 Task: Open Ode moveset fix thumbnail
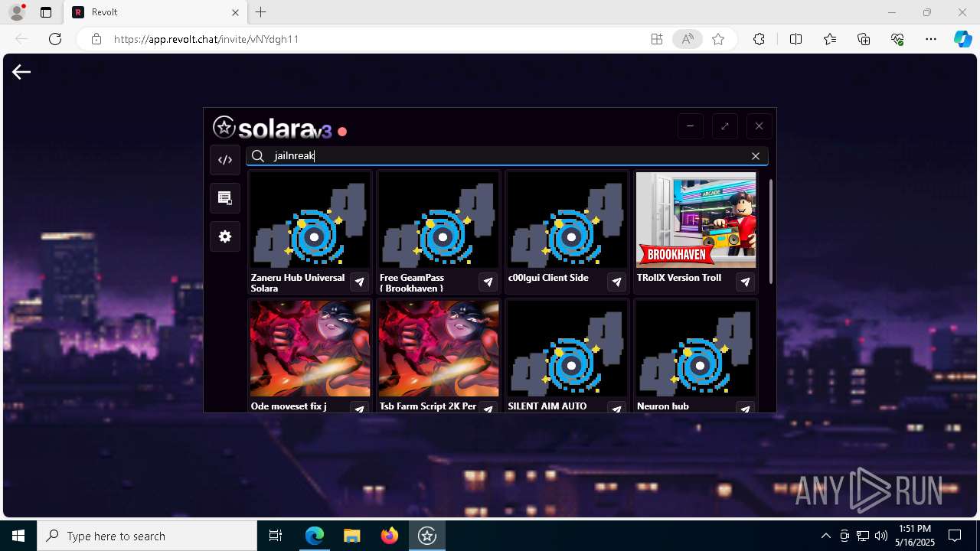(x=310, y=349)
